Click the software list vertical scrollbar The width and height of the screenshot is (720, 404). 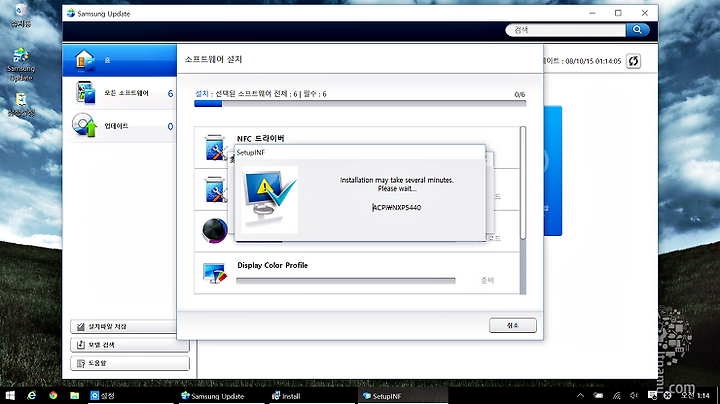[x=523, y=210]
